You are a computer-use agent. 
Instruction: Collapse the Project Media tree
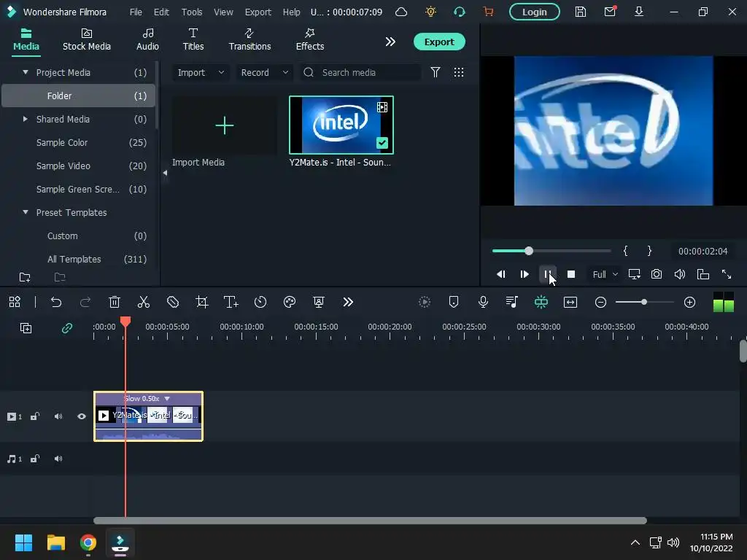click(26, 72)
